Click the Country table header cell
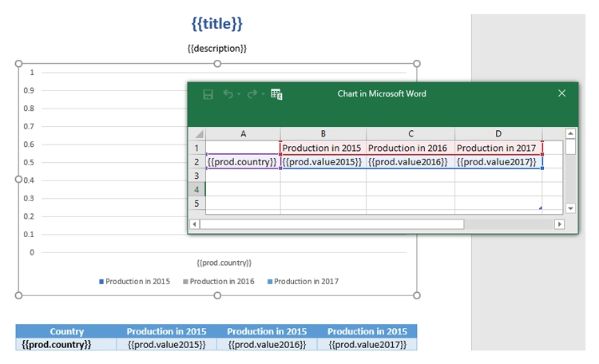Viewport: 599px width, 364px height. pyautogui.click(x=66, y=331)
